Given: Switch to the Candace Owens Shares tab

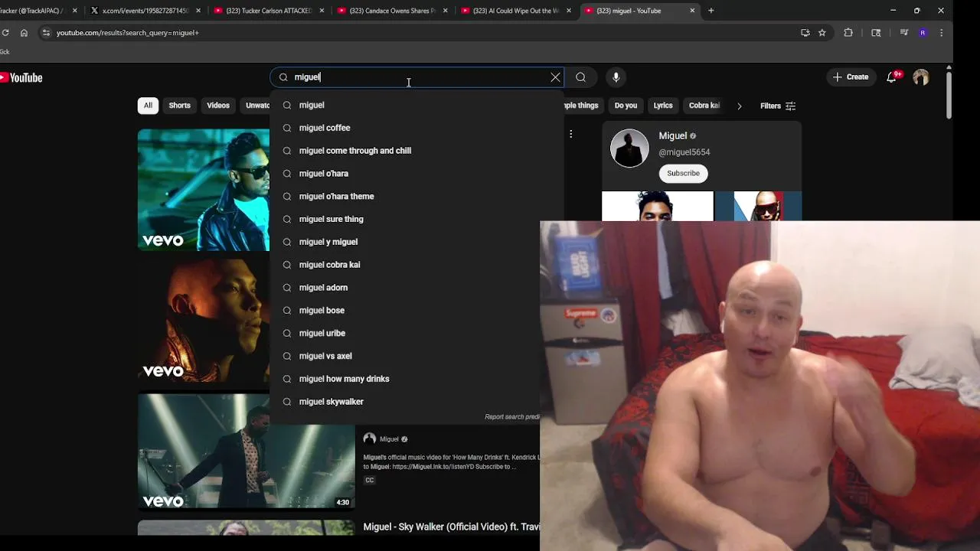Looking at the screenshot, I should [x=392, y=11].
